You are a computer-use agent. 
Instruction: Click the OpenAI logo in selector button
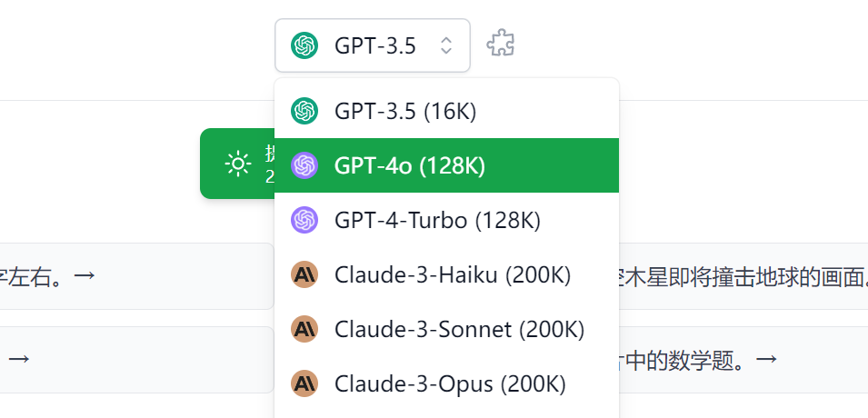pos(304,45)
